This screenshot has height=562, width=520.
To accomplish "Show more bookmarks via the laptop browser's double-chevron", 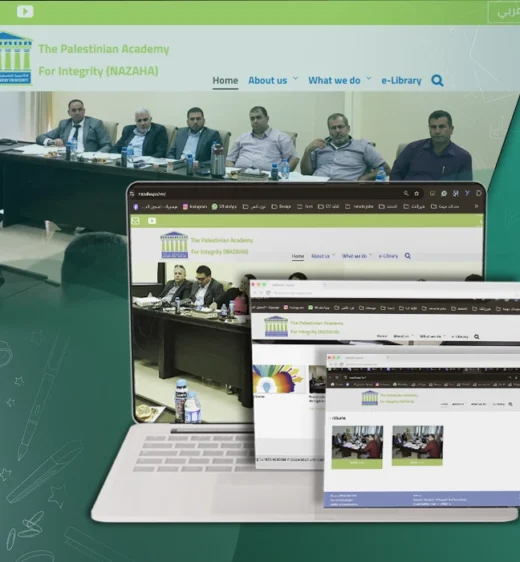I will point(476,206).
